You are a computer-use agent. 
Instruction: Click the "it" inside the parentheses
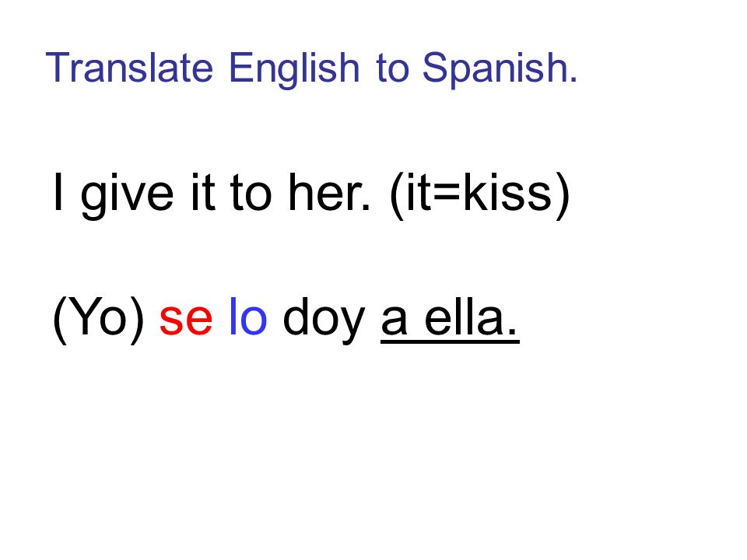pos(419,192)
